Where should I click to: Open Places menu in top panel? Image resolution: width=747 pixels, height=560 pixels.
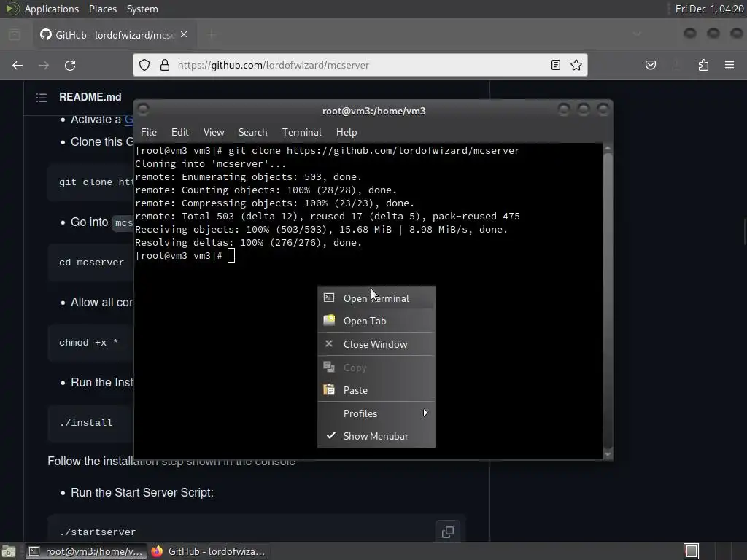pos(102,9)
